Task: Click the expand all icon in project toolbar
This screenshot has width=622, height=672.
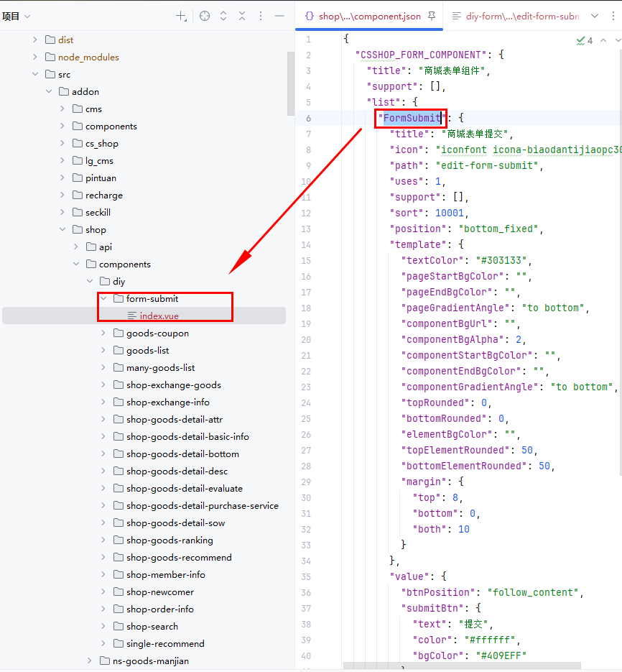Action: click(223, 16)
